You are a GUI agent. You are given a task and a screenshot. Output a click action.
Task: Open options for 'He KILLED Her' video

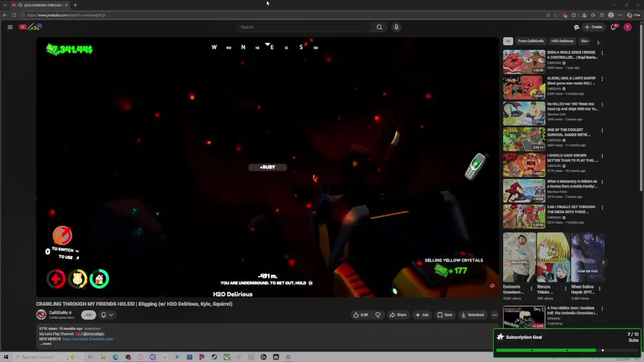602,105
